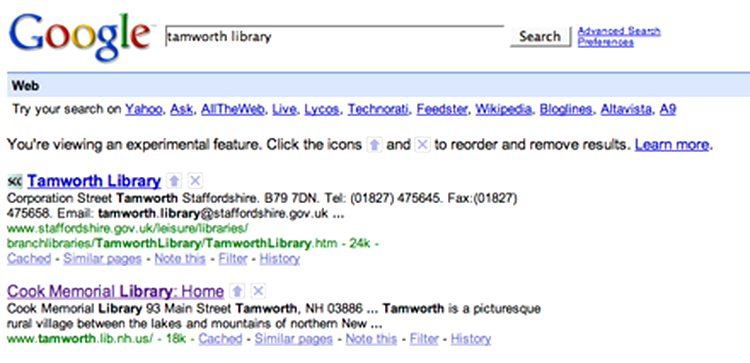Open the Advanced Search link
This screenshot has height=363, width=750.
pos(619,32)
